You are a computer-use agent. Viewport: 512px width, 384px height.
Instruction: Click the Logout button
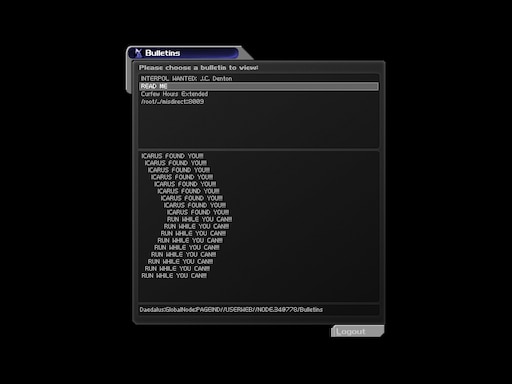(x=357, y=331)
